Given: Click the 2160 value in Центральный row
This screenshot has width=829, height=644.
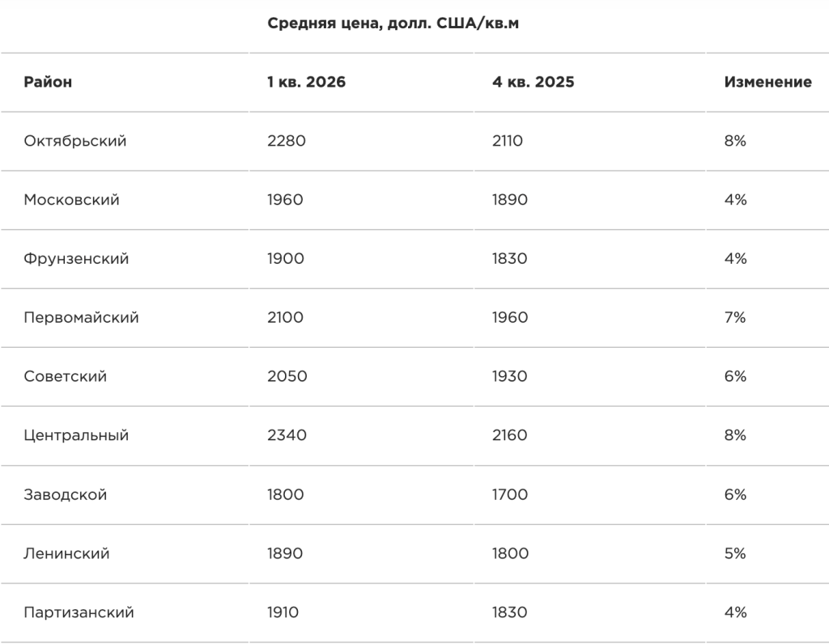Looking at the screenshot, I should click(510, 435).
